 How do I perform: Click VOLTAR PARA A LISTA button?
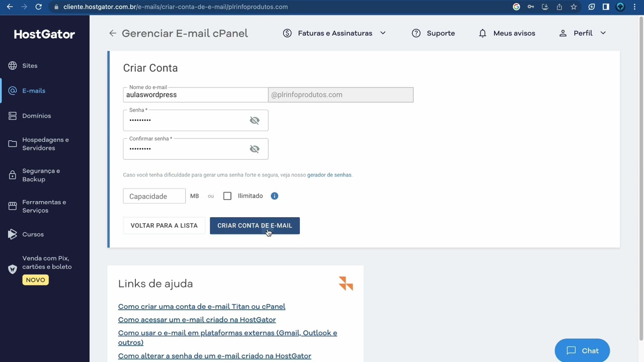[164, 226]
